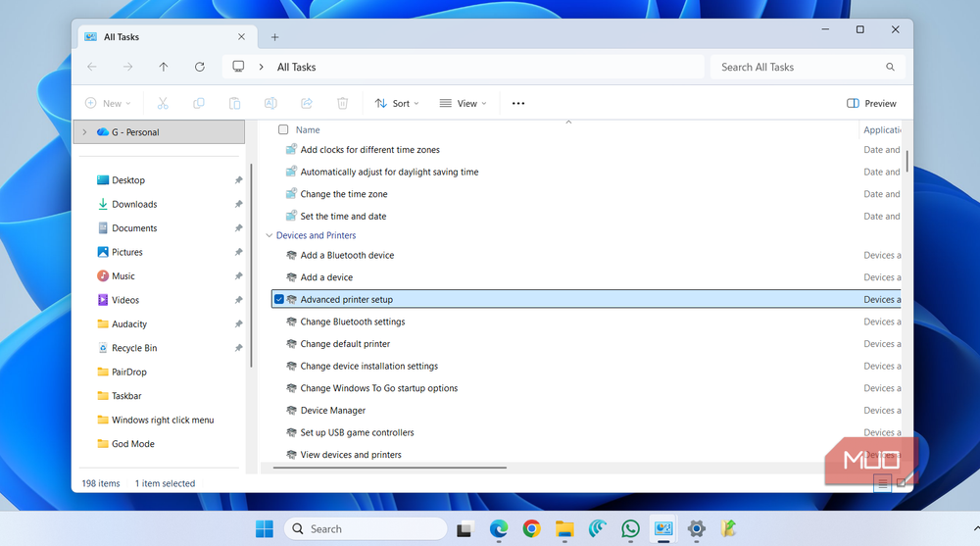980x546 pixels.
Task: Open Task View on the taskbar
Action: coord(465,529)
